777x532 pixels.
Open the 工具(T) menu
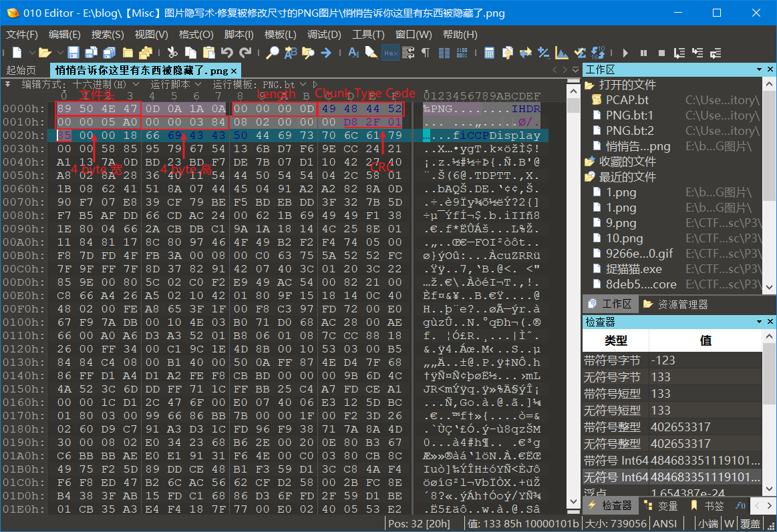368,35
